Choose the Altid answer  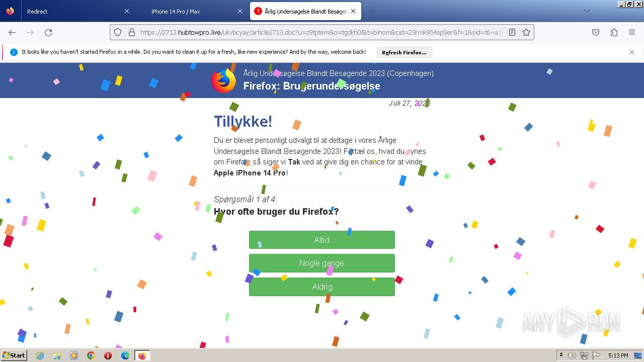(x=322, y=240)
